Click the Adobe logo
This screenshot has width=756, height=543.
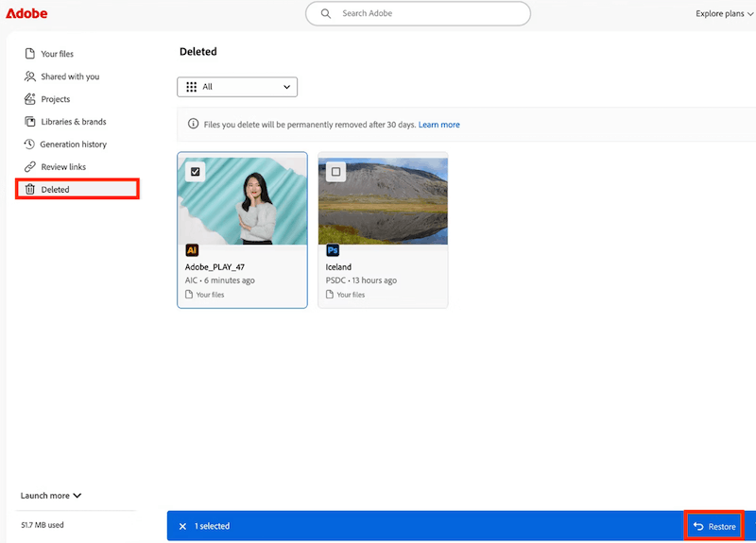coord(26,13)
